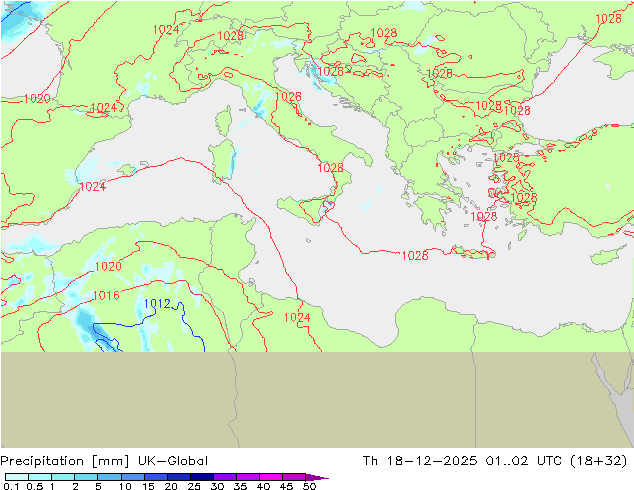The image size is (634, 490).
Task: Select the 5–10 mm legend color segment
Action: [x=109, y=477]
